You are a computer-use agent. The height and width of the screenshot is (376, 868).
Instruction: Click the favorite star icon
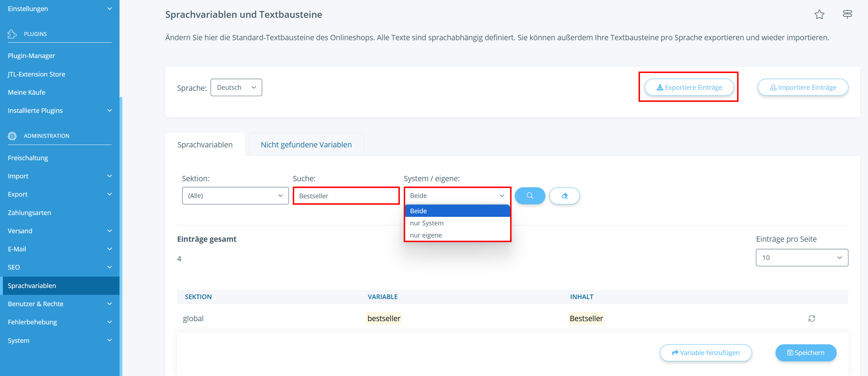[x=819, y=15]
